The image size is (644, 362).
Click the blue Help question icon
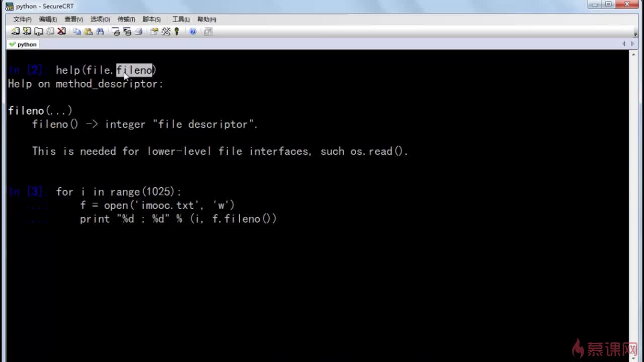(193, 31)
